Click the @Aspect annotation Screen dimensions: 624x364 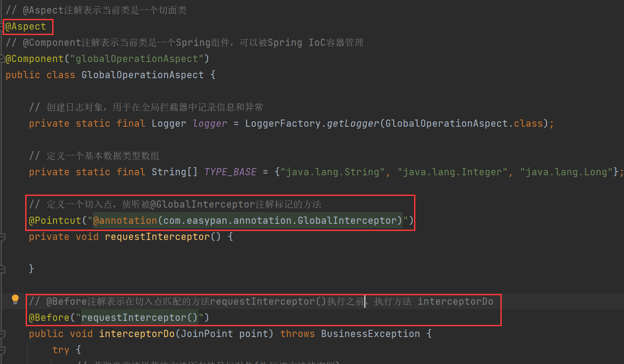point(26,27)
